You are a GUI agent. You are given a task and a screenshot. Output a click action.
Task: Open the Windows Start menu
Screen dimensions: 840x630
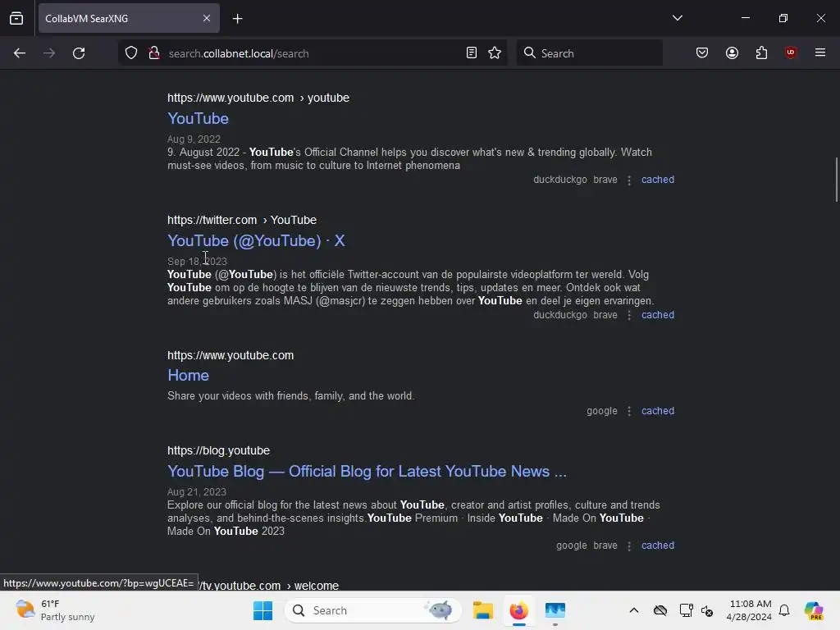pos(262,610)
